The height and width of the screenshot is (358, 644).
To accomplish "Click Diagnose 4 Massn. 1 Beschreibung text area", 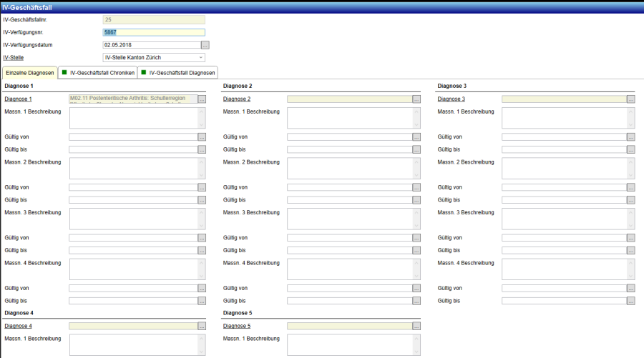I will coord(137,345).
